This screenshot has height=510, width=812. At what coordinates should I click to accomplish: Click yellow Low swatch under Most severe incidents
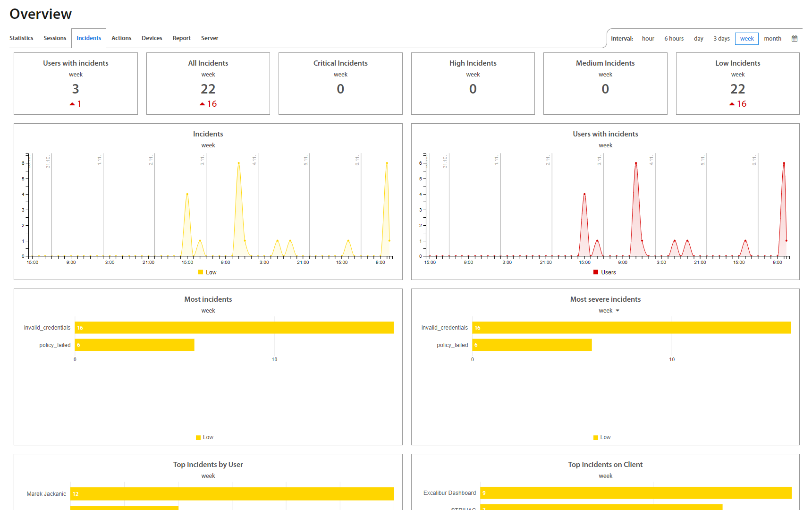596,437
